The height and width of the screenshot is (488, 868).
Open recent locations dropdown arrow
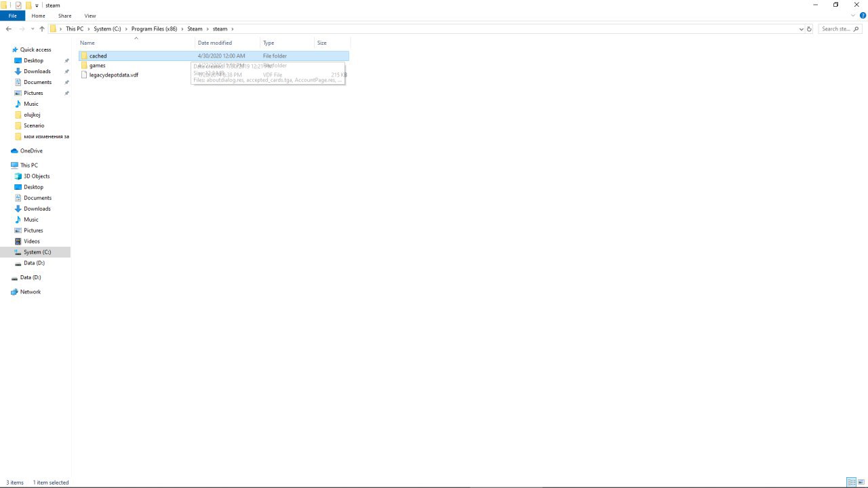tap(33, 29)
